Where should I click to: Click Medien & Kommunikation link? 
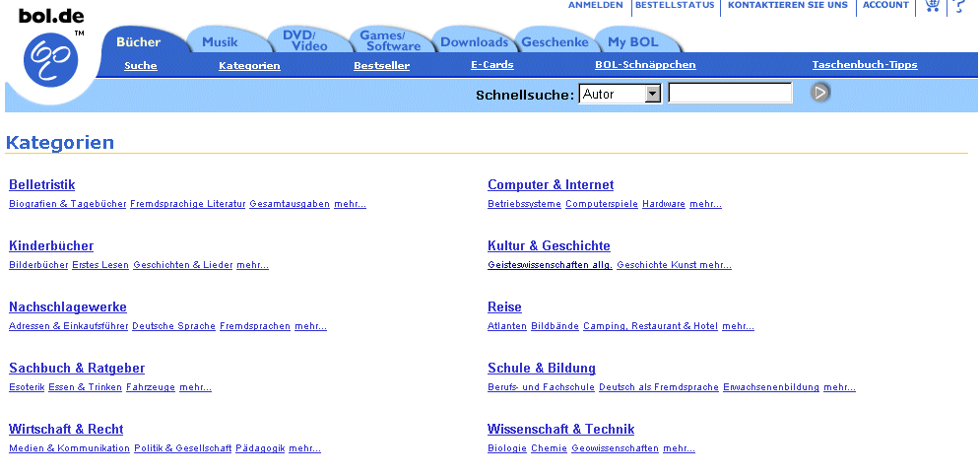coord(69,448)
